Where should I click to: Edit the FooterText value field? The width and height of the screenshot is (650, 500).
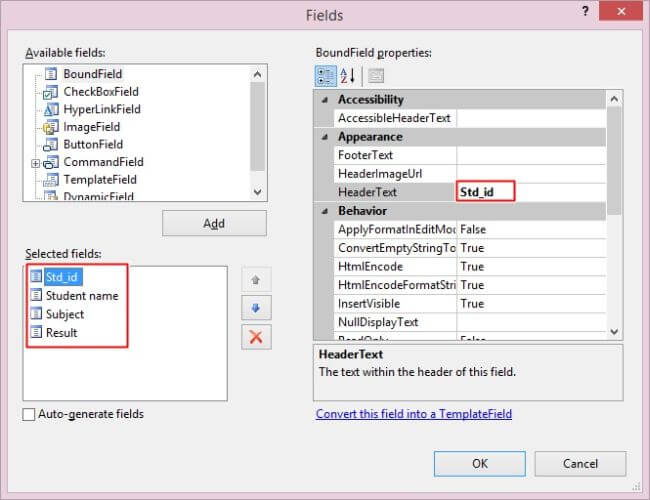(x=531, y=155)
